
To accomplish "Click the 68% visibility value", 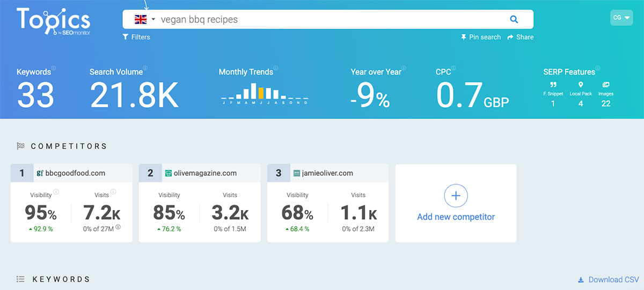I will click(x=297, y=213).
